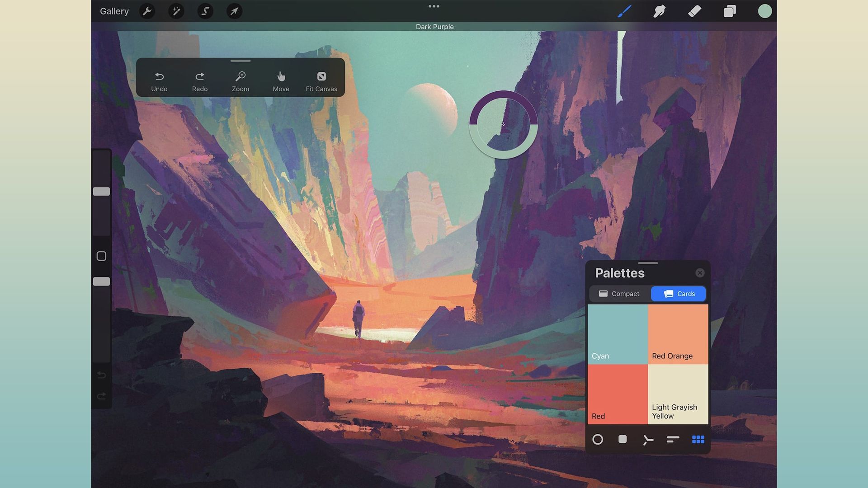
Task: Switch to the Value color mode
Action: pyautogui.click(x=673, y=439)
